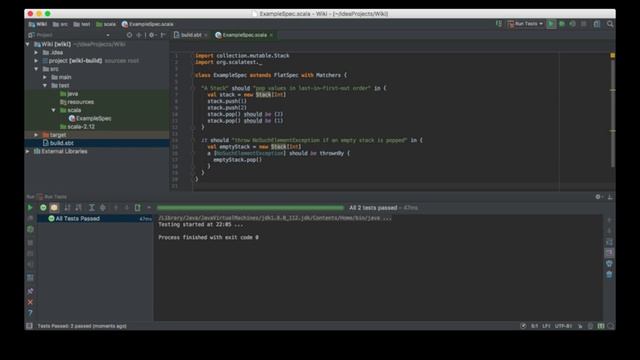Viewport: 640px width, 360px height.
Task: Expand the main folder arrow
Action: click(45, 77)
